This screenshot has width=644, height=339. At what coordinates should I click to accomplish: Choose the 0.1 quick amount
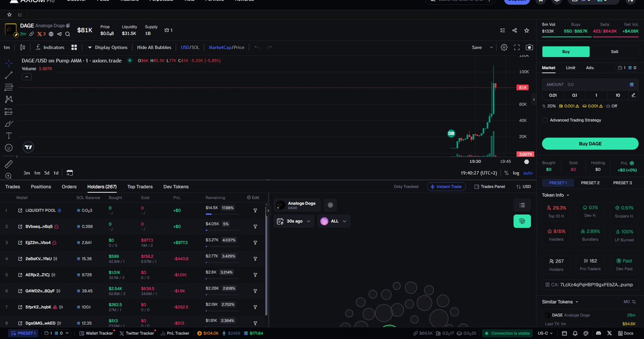(x=574, y=95)
